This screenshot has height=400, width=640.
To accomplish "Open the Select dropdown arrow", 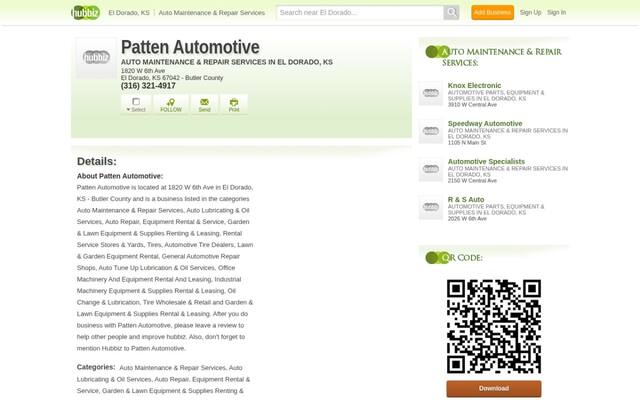I will (x=128, y=110).
